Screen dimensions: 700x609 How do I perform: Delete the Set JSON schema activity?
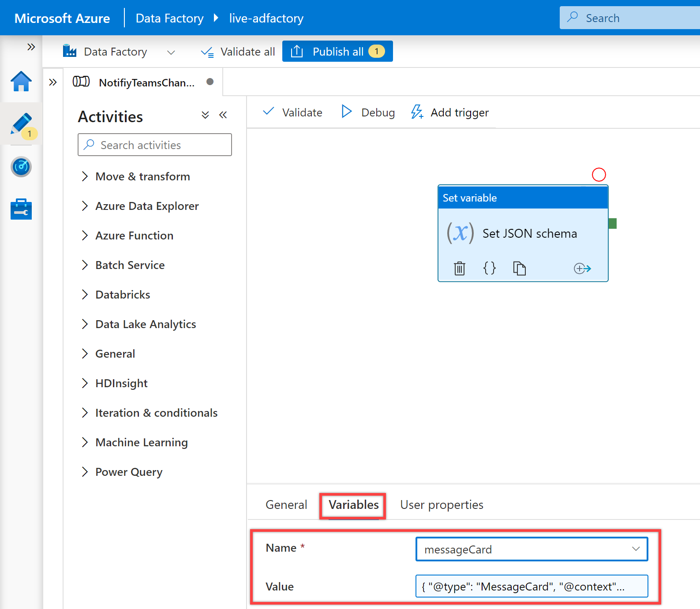coord(460,268)
